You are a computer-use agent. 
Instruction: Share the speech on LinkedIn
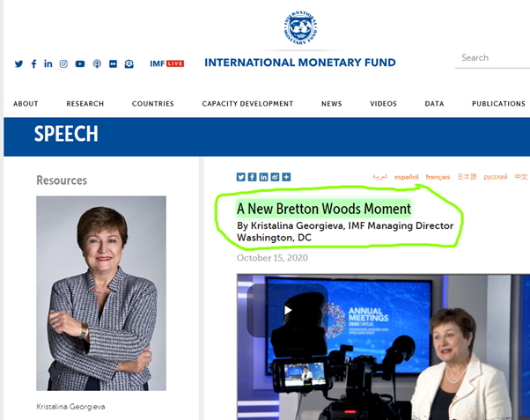(263, 177)
